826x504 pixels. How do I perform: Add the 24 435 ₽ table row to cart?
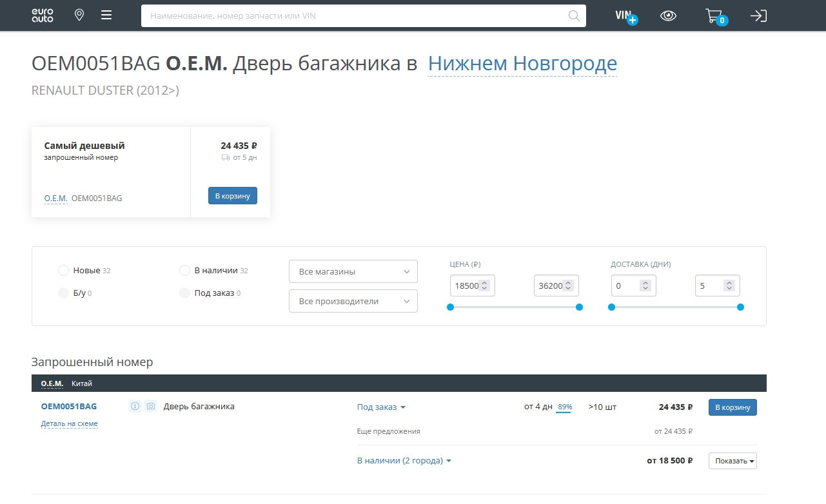[733, 407]
